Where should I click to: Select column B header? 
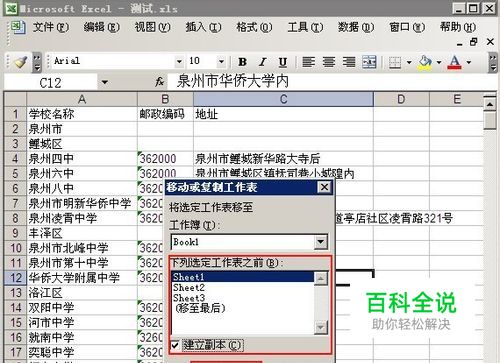165,99
